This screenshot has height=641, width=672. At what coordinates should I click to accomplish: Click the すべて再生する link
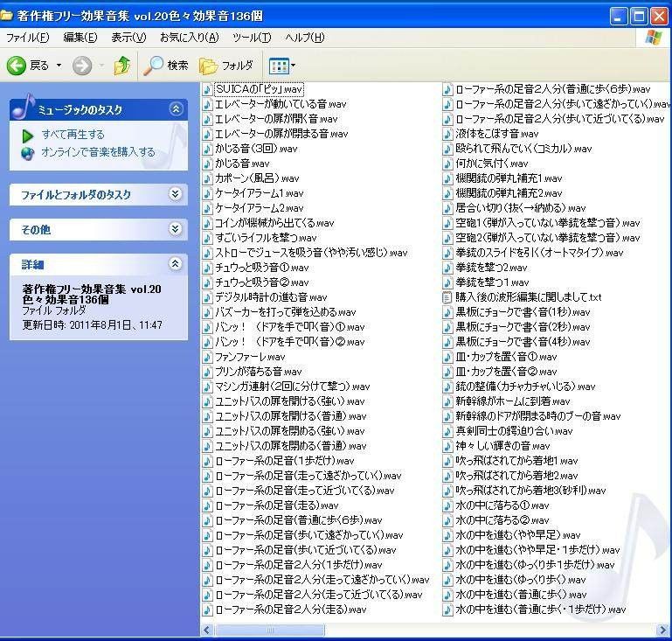pyautogui.click(x=73, y=135)
